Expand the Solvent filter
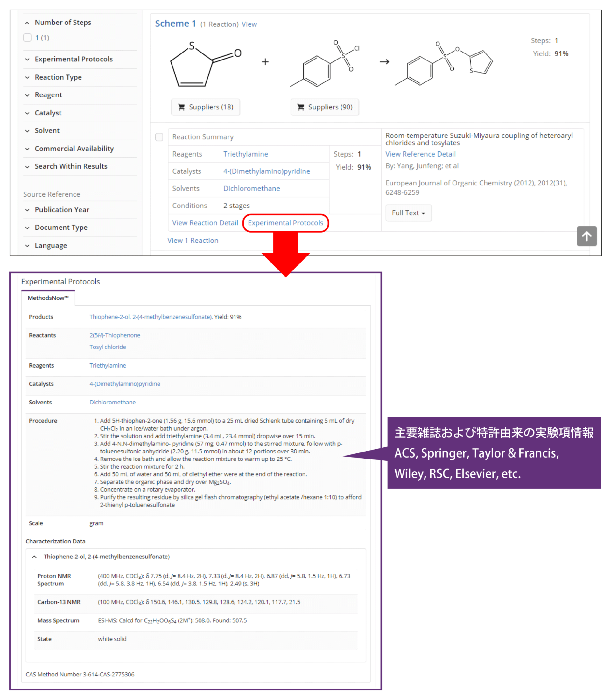611x700 pixels. [x=27, y=130]
